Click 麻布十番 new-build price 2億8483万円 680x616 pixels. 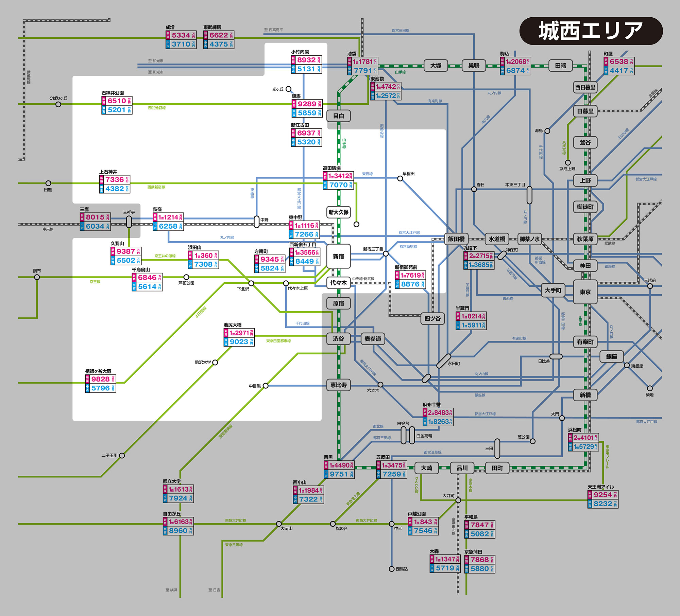click(x=438, y=412)
